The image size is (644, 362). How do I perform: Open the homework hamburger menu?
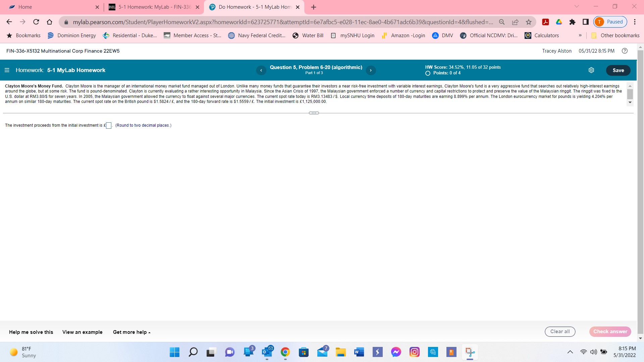click(x=7, y=70)
